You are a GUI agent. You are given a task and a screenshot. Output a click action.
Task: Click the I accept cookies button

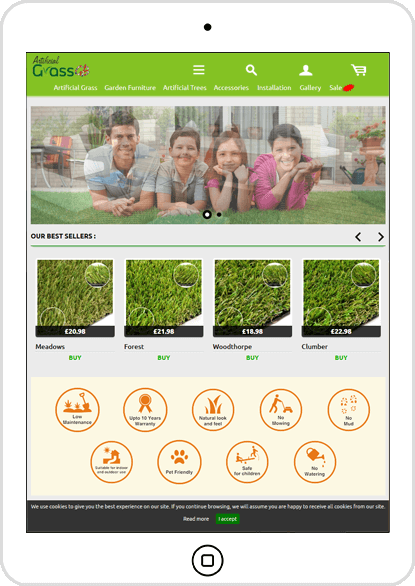tap(228, 519)
